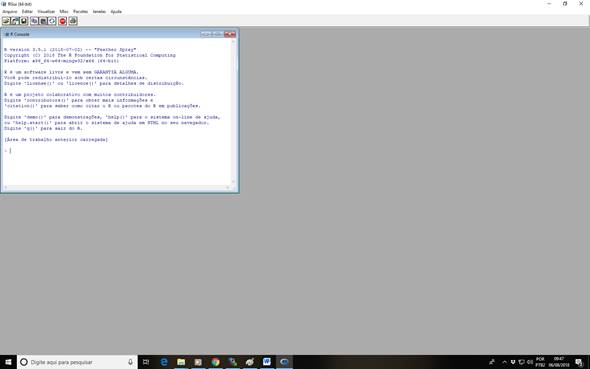Click the volume tray icon

[530, 362]
